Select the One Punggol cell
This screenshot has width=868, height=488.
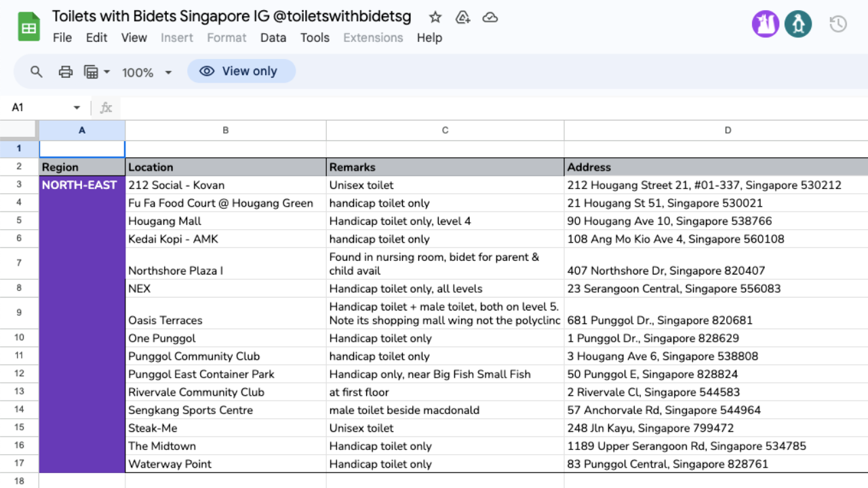pos(226,338)
